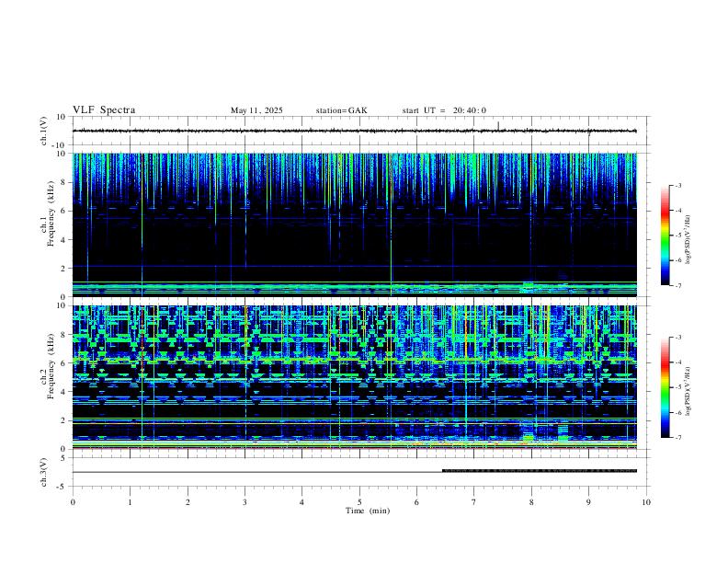
Task: Click the spike in the ch.1 waveform
Action: click(x=498, y=125)
